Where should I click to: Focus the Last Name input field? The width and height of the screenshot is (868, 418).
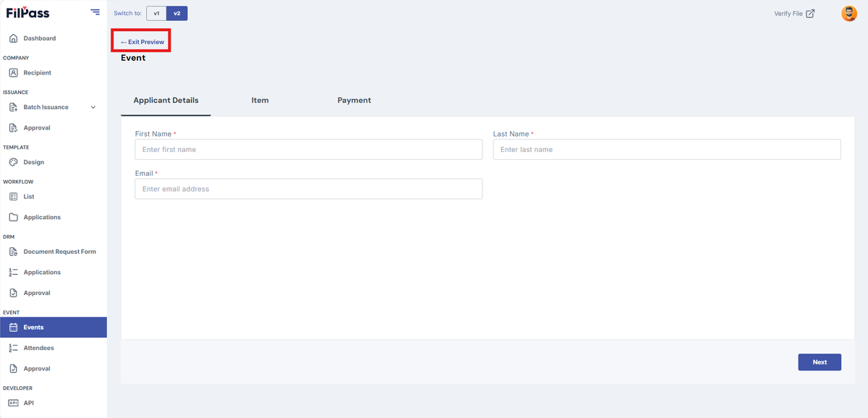pos(667,149)
